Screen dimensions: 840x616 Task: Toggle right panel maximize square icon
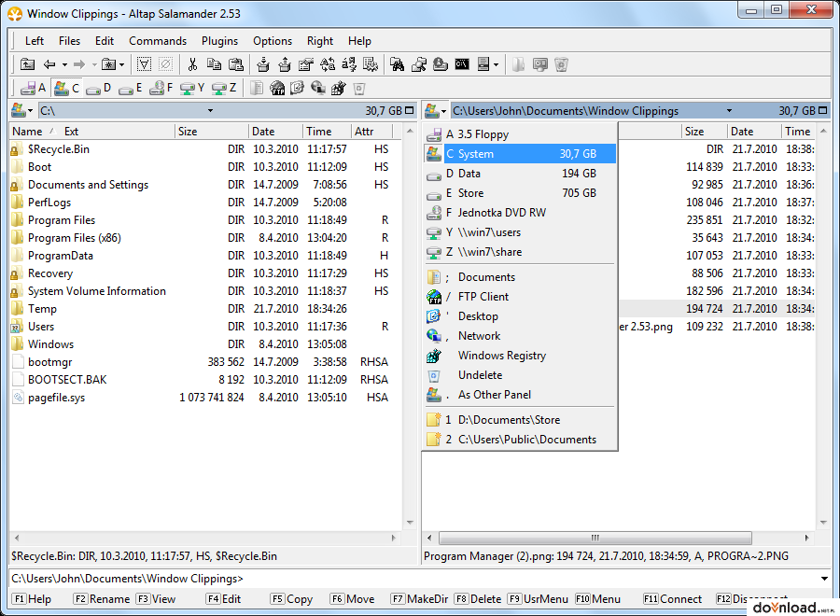pos(823,110)
